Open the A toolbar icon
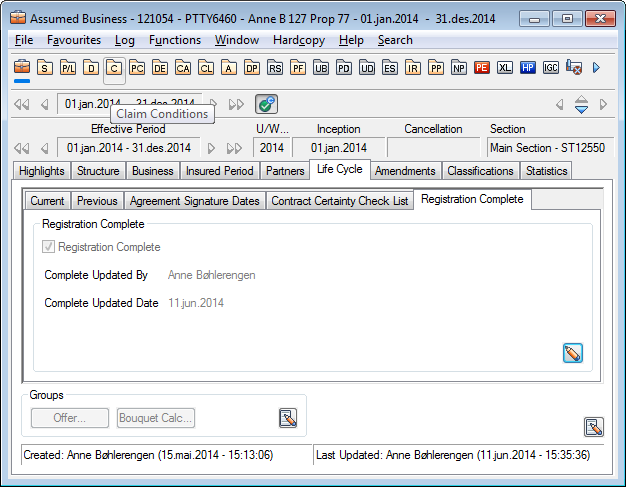The width and height of the screenshot is (626, 487). point(229,68)
